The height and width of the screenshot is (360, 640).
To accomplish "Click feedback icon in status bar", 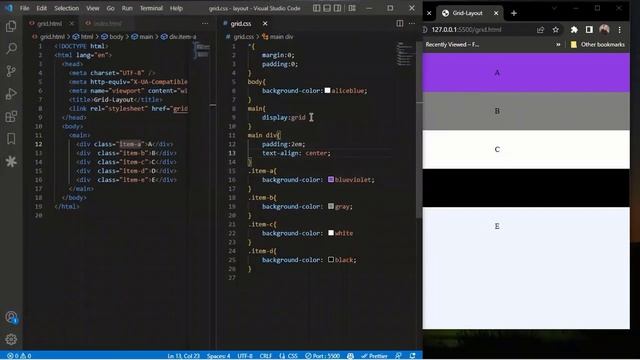I will click(398, 356).
